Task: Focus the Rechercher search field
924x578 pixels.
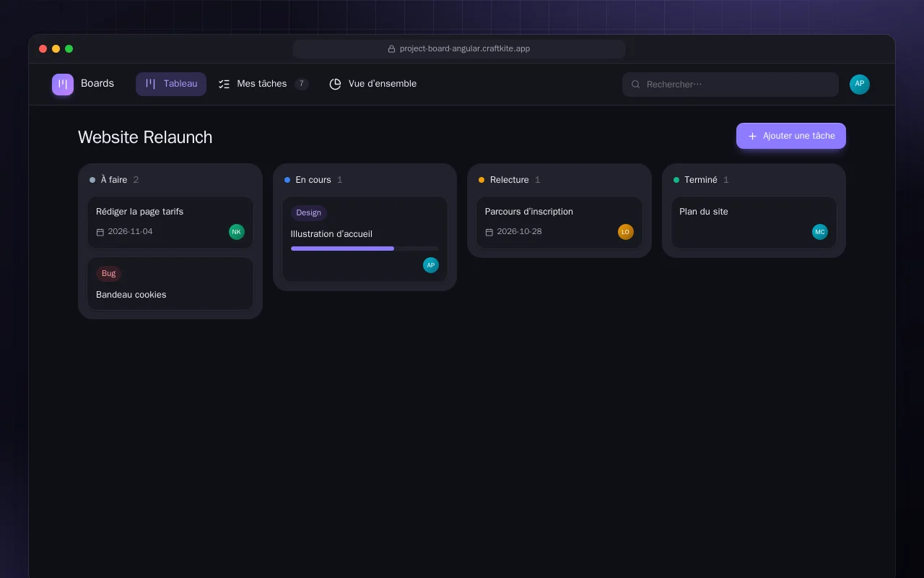Action: click(731, 85)
